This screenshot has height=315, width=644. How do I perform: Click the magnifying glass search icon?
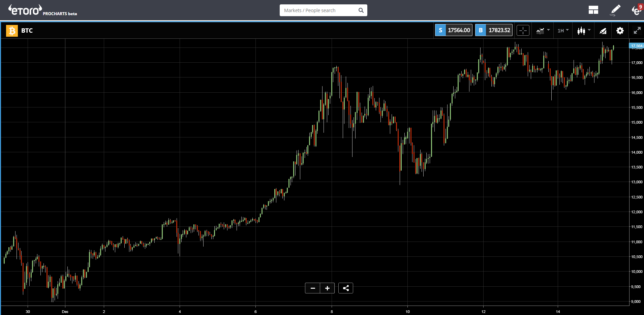[361, 10]
